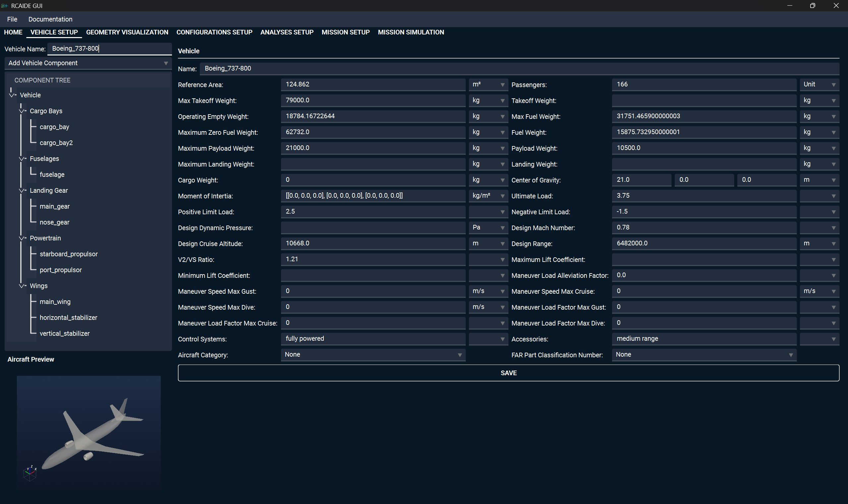Viewport: 848px width, 504px height.
Task: Click the Max Takeoff Weight field
Action: click(x=373, y=101)
